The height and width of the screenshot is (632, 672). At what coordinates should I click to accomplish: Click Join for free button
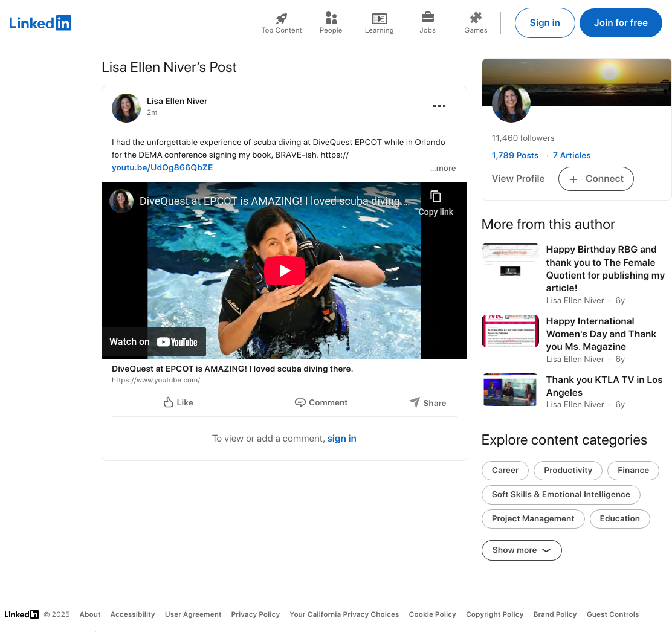tap(621, 23)
